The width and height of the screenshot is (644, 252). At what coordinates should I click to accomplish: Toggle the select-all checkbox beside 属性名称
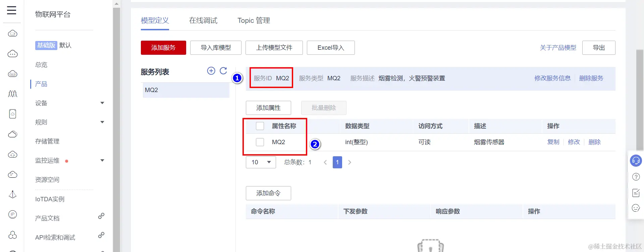click(260, 126)
